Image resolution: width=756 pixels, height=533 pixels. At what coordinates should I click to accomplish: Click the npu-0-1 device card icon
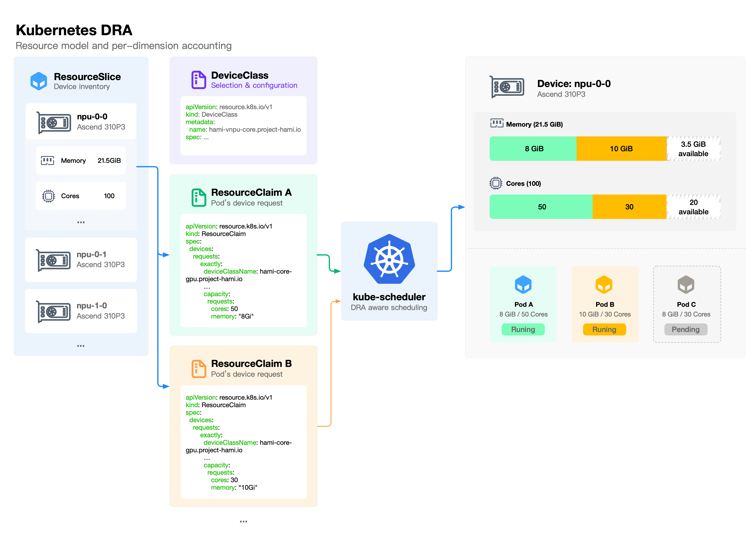coord(53,260)
